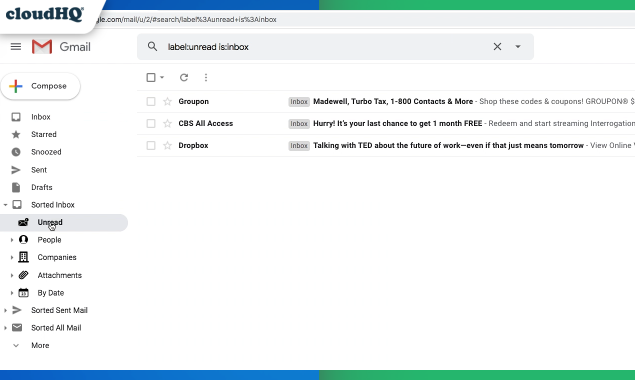
Task: Select the Dropbox email checkbox
Action: (x=151, y=145)
